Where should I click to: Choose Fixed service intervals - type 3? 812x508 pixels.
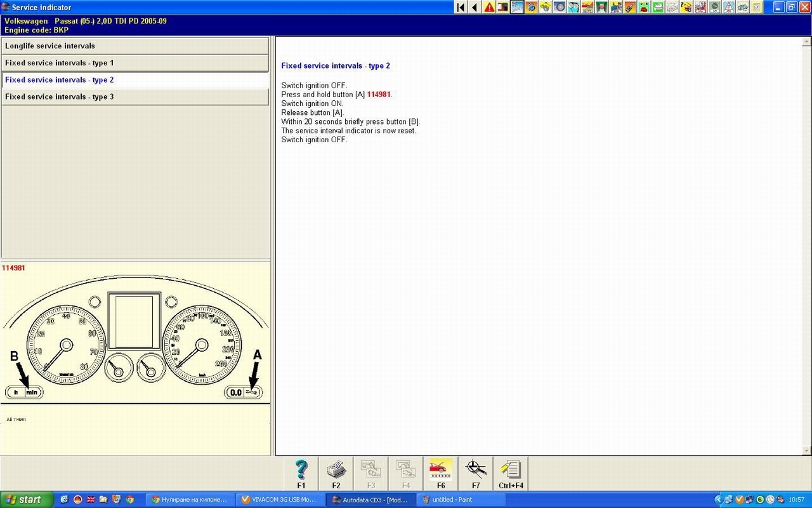(x=135, y=97)
